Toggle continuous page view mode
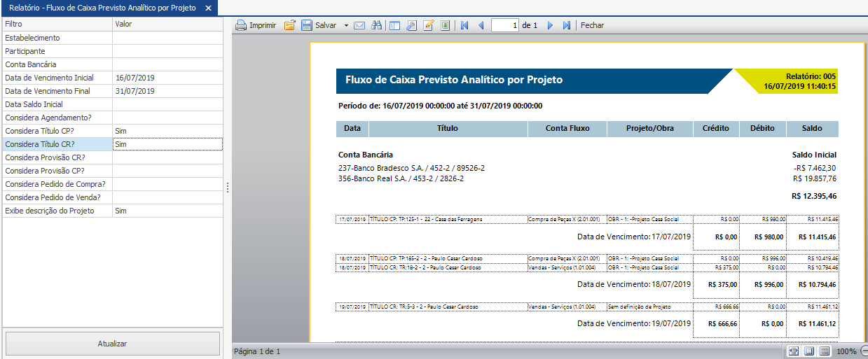868x359 pixels. click(825, 351)
